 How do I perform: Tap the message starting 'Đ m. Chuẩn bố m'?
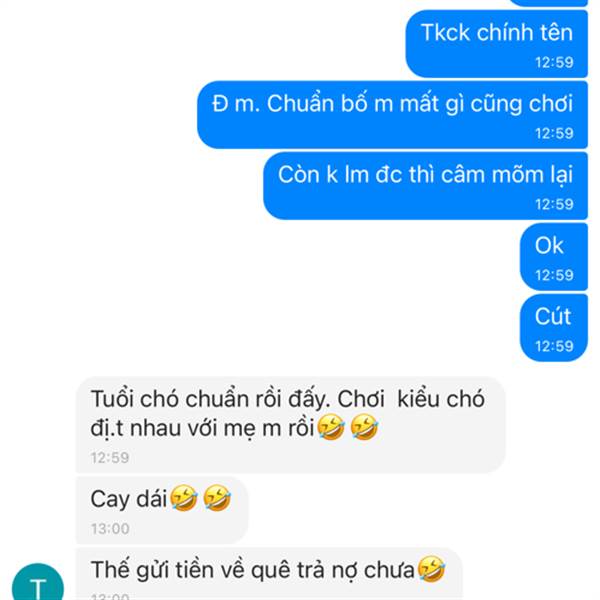point(392,115)
